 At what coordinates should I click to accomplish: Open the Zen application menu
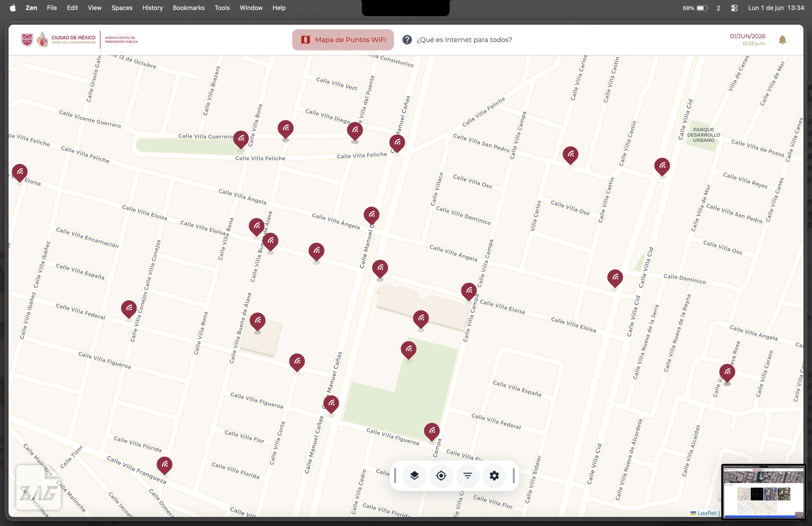point(31,7)
